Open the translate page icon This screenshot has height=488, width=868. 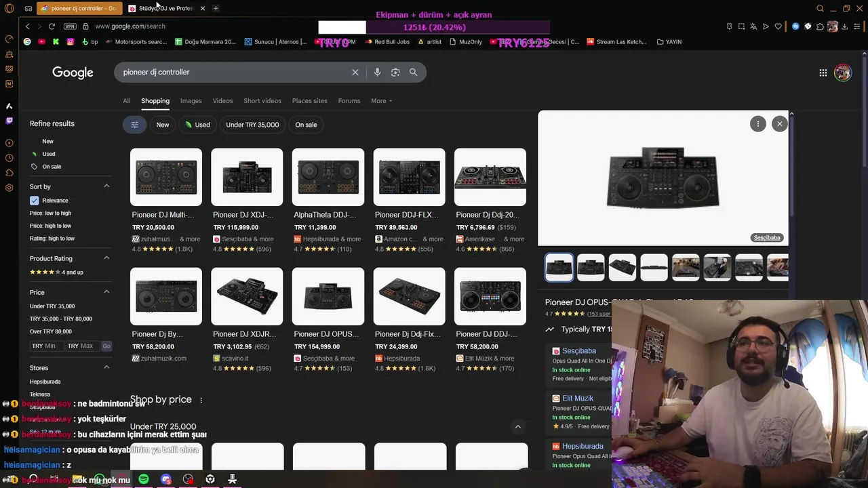tap(753, 26)
